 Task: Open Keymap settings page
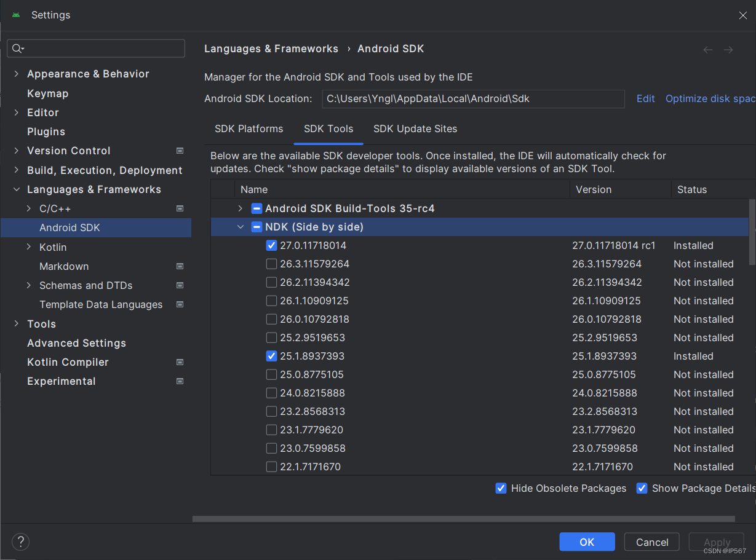pyautogui.click(x=48, y=93)
